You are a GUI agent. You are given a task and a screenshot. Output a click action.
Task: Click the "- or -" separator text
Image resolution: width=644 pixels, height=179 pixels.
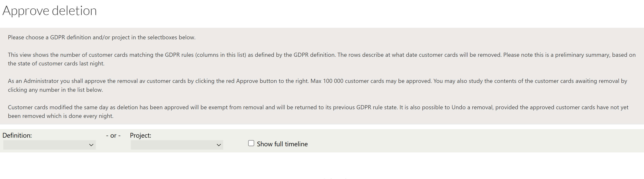[113, 135]
